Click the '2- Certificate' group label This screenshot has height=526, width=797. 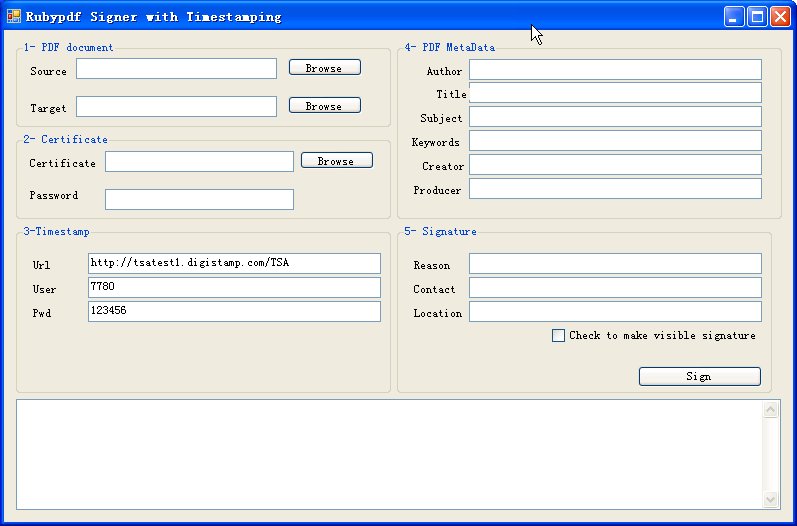66,139
